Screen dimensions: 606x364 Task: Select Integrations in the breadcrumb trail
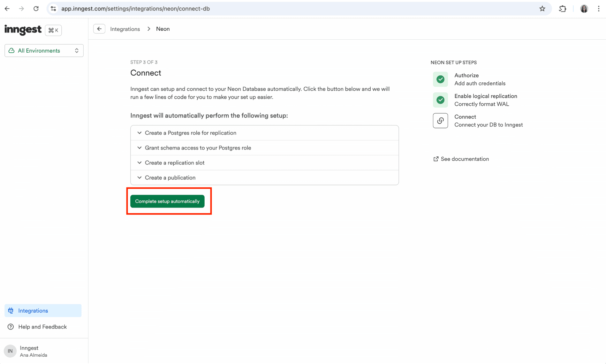tap(125, 29)
